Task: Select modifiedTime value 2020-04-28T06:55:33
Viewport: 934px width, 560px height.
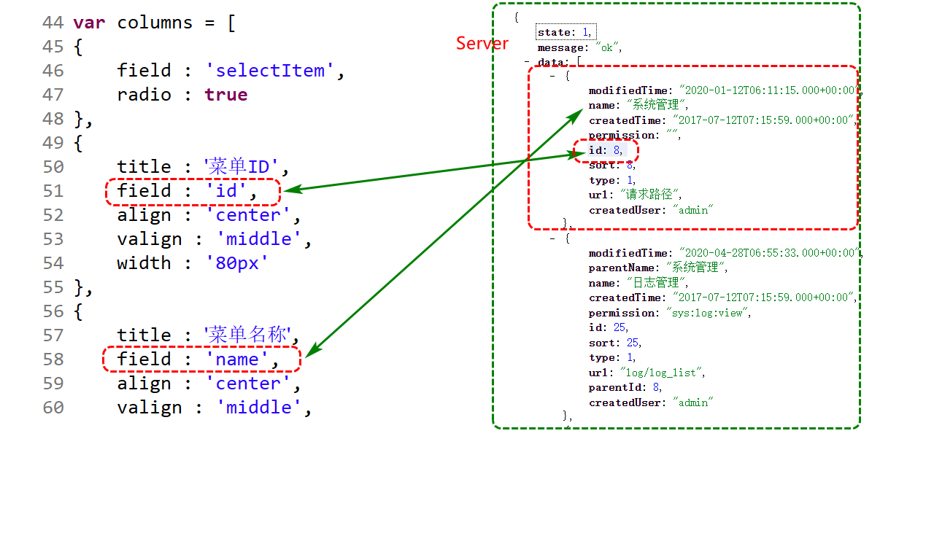Action: (768, 253)
